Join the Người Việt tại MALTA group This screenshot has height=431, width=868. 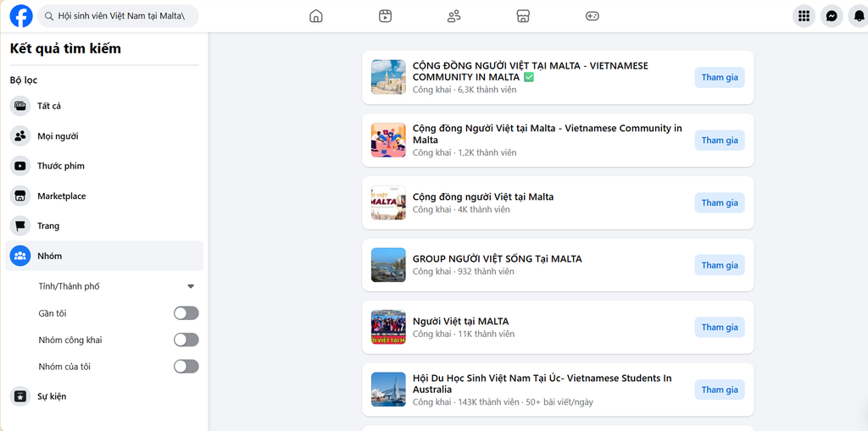[720, 328]
